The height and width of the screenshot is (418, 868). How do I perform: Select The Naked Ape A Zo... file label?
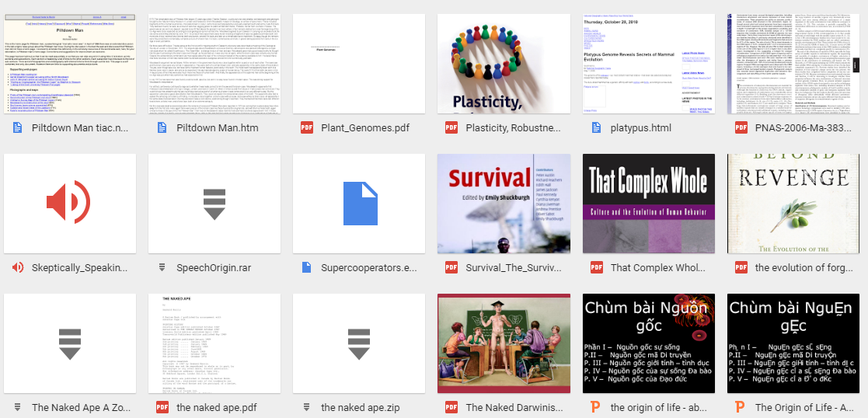point(79,407)
